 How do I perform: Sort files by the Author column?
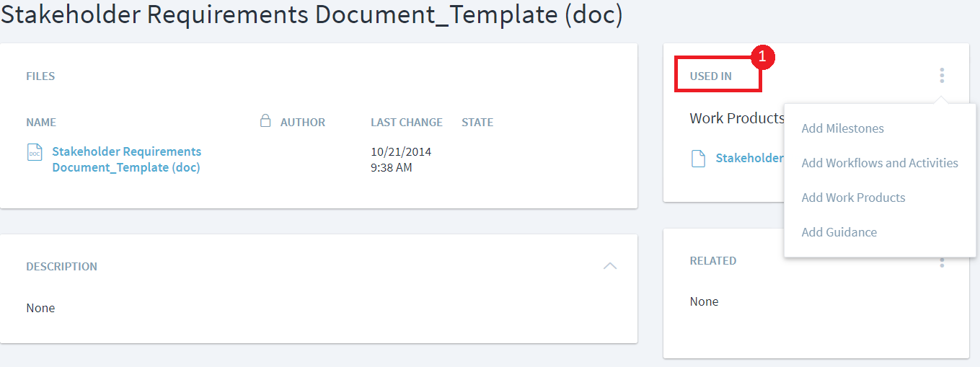pos(303,123)
